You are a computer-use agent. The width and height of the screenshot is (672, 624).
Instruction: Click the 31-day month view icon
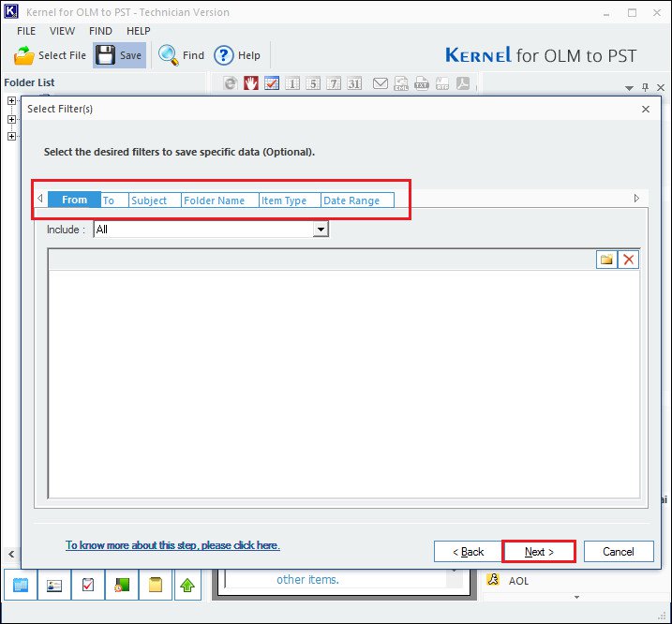354,83
